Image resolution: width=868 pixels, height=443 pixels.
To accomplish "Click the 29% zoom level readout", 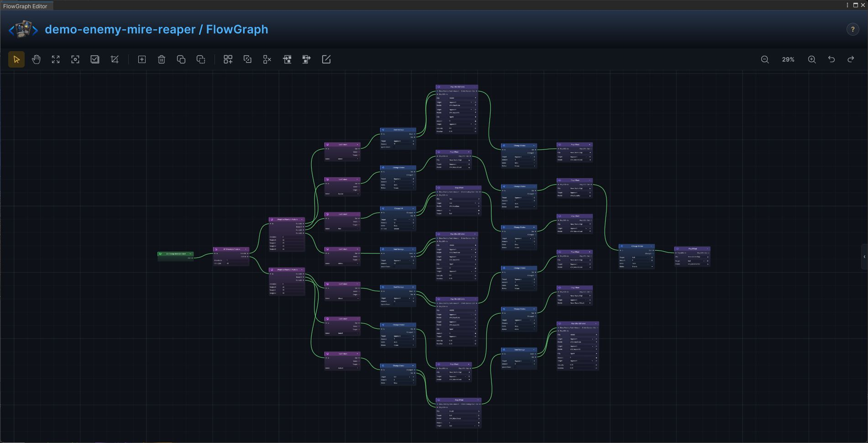I will tap(788, 59).
